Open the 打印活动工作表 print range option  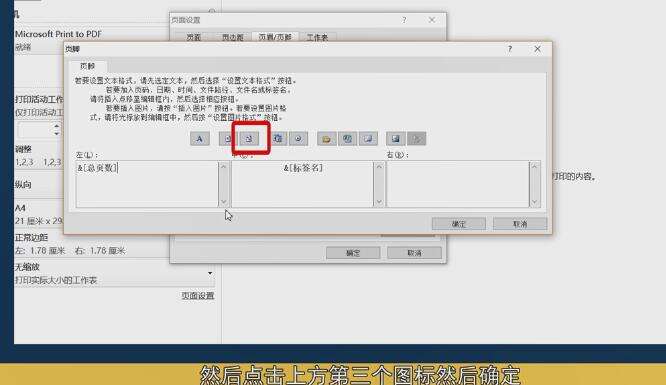pos(39,105)
